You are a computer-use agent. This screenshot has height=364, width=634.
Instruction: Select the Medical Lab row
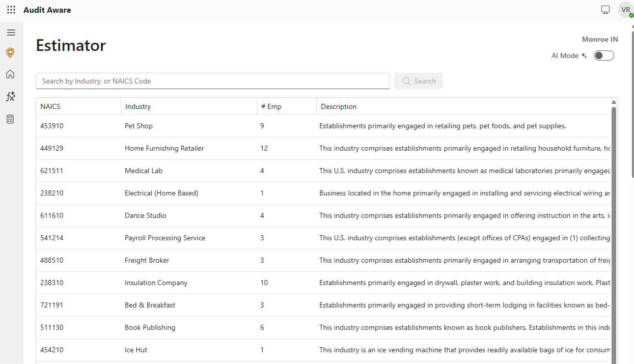(x=323, y=171)
